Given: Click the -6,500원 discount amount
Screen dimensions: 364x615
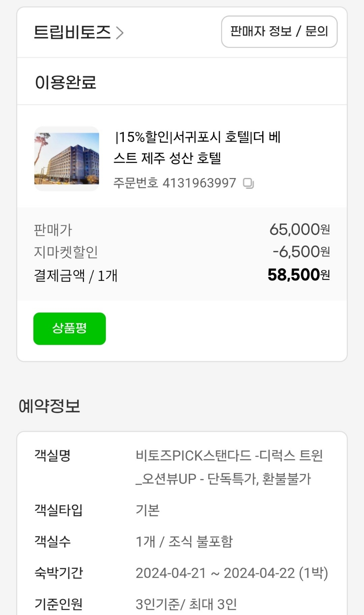Looking at the screenshot, I should (x=301, y=252).
